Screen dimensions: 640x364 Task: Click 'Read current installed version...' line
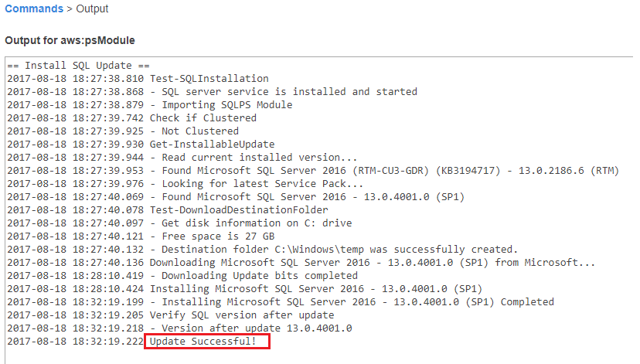[182, 157]
